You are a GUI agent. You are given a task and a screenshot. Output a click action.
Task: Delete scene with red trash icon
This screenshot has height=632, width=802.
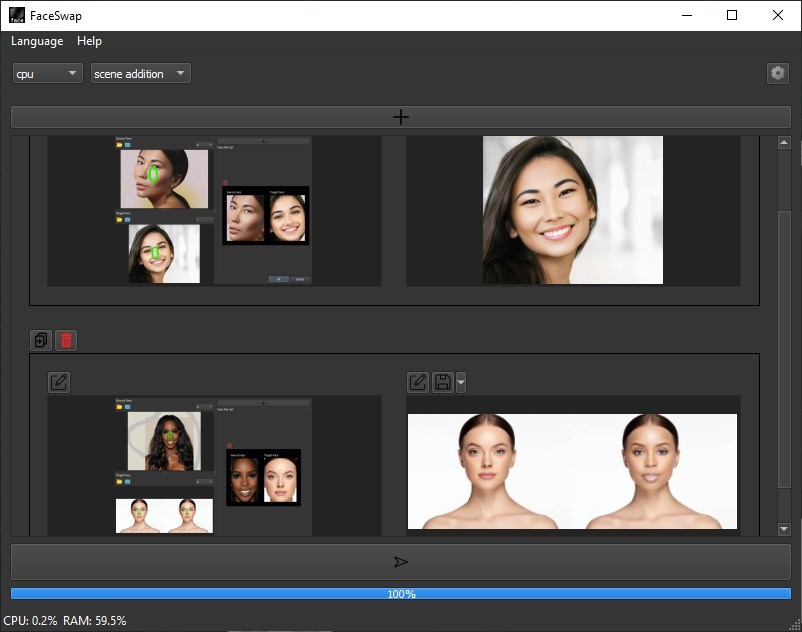tap(66, 340)
